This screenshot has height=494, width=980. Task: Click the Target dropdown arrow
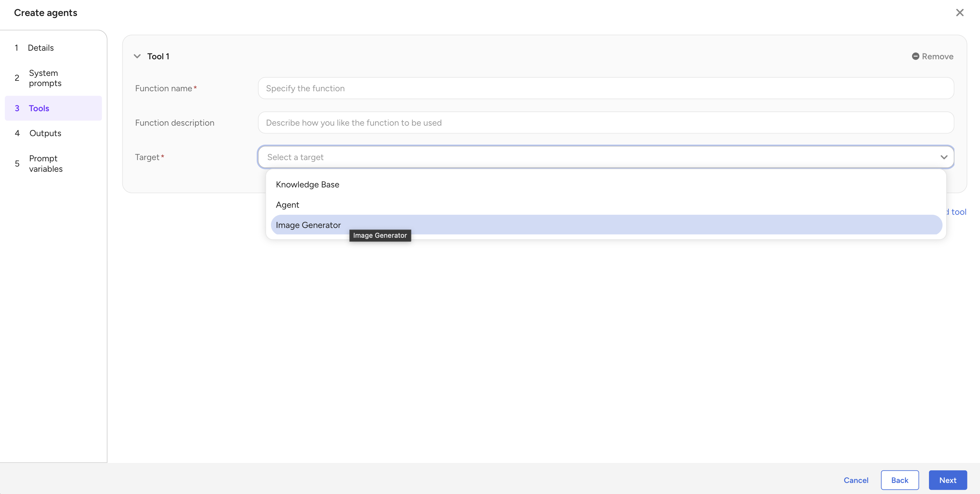[944, 157]
